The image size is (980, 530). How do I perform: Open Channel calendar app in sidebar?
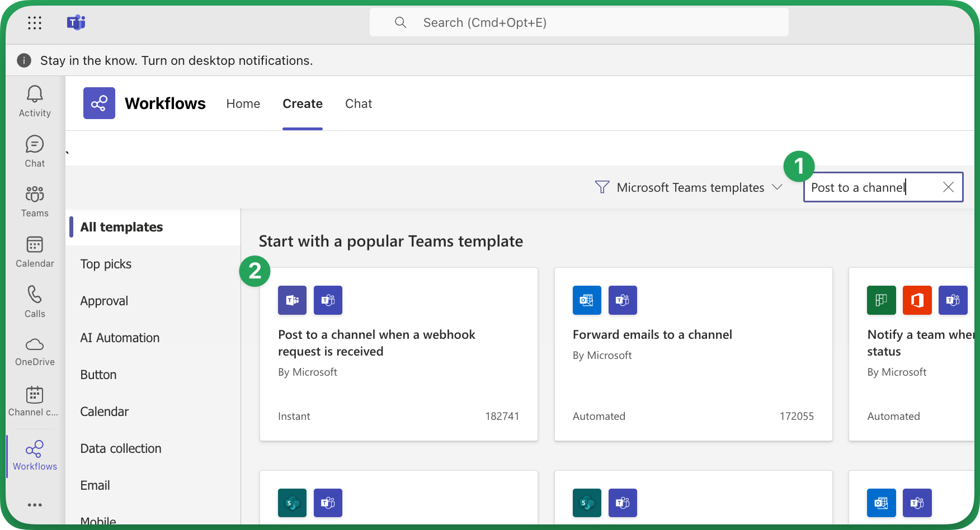[x=34, y=401]
